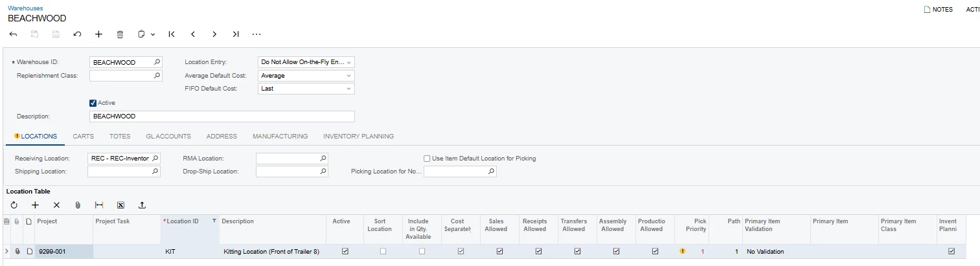Delete the warehouse using trash icon

[x=120, y=34]
